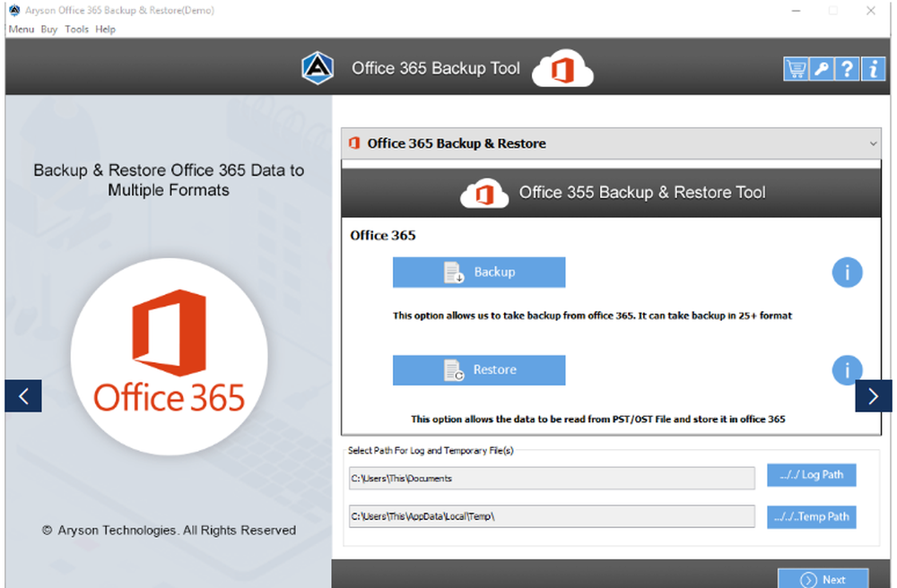The width and height of the screenshot is (897, 588).
Task: Open the Menu menu
Action: pos(22,30)
